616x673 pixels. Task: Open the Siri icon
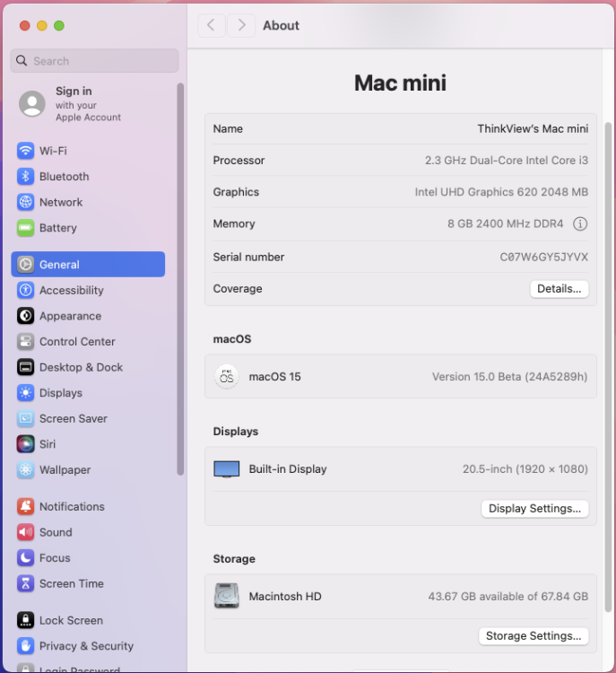pos(25,444)
